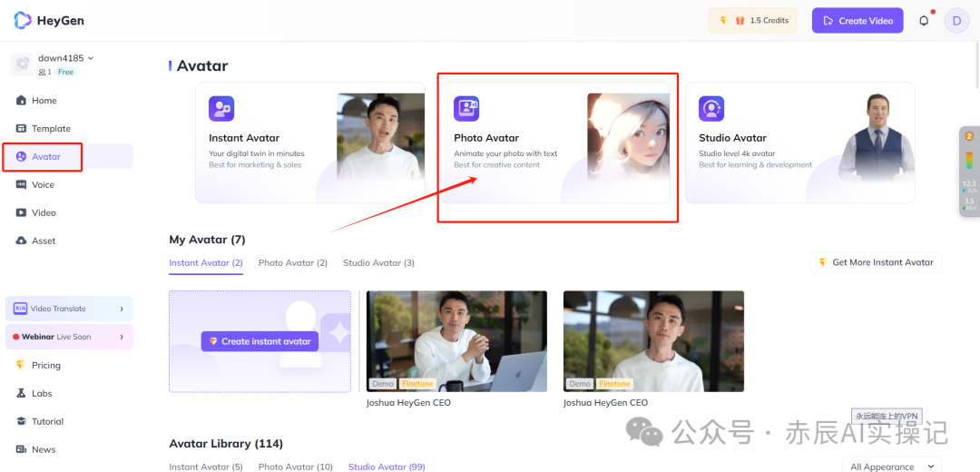The image size is (980, 472).
Task: Open the All Appearance dropdown
Action: click(892, 466)
